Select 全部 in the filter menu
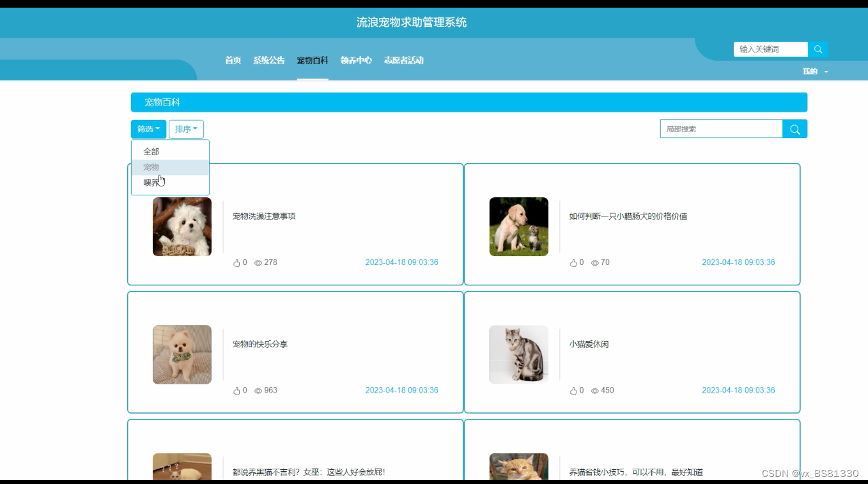Viewport: 868px width, 484px height. [170, 151]
